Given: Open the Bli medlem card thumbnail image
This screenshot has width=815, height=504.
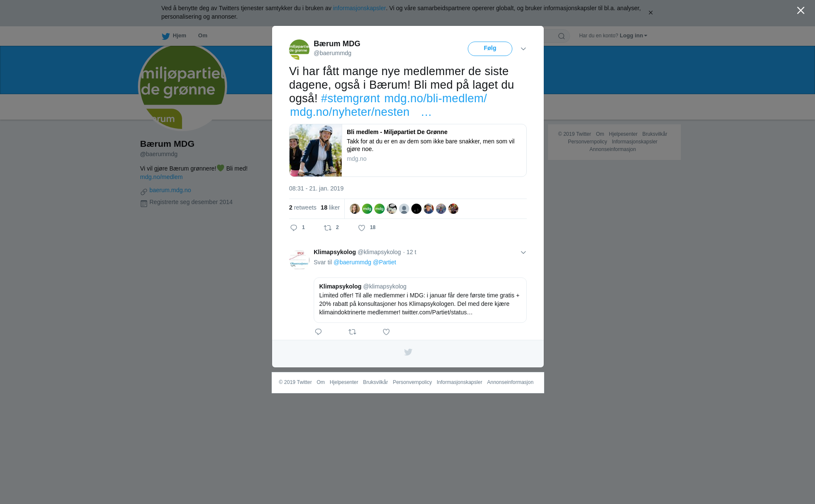Looking at the screenshot, I should point(315,150).
